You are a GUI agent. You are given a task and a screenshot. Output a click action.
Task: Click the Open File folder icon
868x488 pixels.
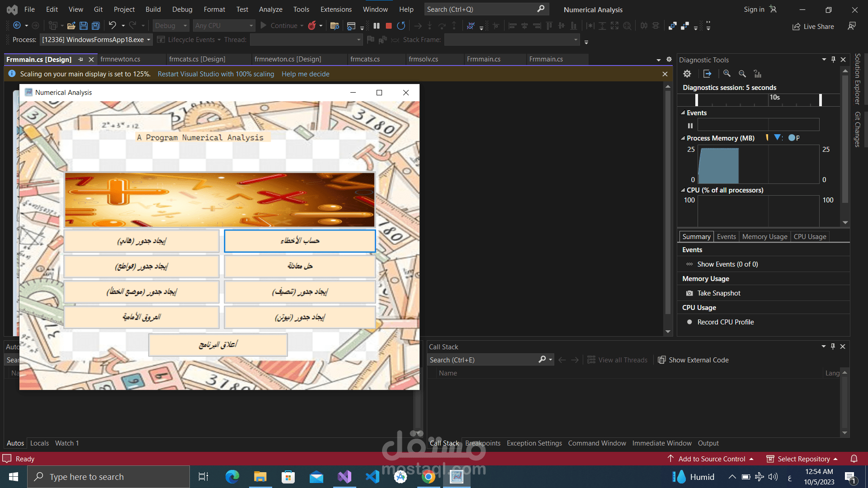pos(71,26)
